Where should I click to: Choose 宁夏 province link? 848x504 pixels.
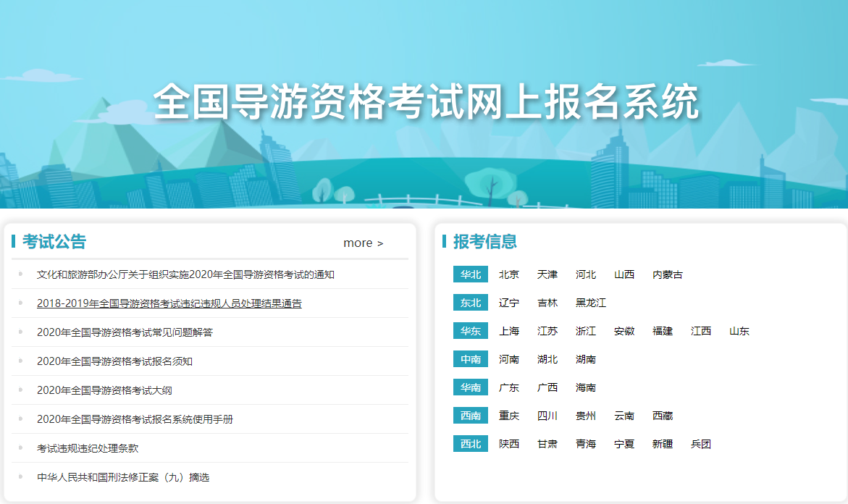(x=624, y=444)
